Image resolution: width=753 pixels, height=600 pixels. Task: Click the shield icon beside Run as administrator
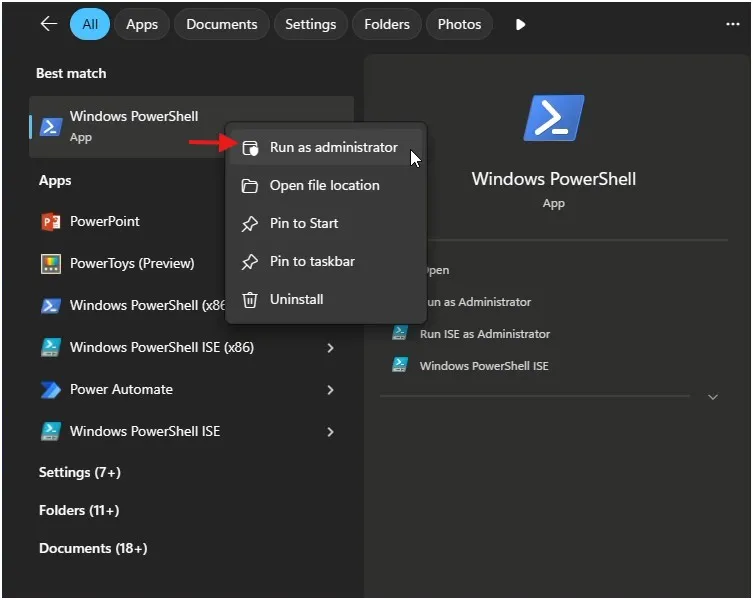(x=250, y=148)
